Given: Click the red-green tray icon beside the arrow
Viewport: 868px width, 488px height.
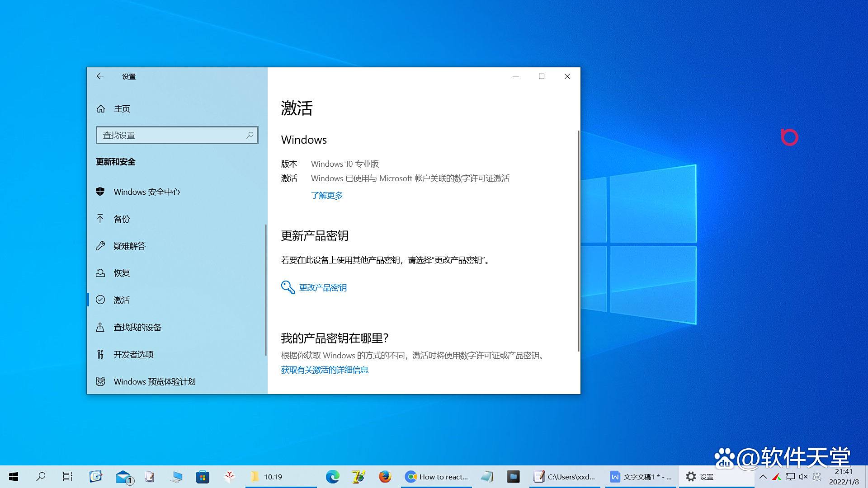Looking at the screenshot, I should 777,477.
